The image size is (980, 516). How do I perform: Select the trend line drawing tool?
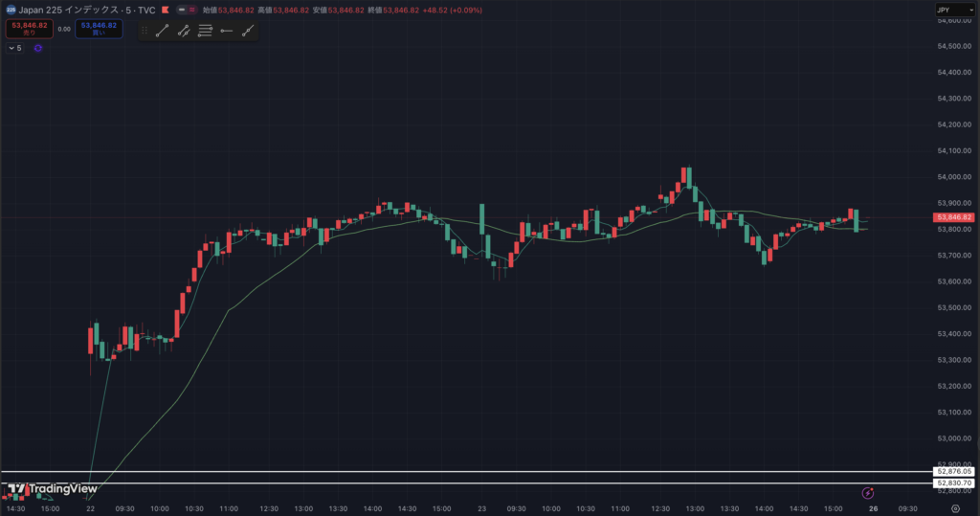[162, 31]
